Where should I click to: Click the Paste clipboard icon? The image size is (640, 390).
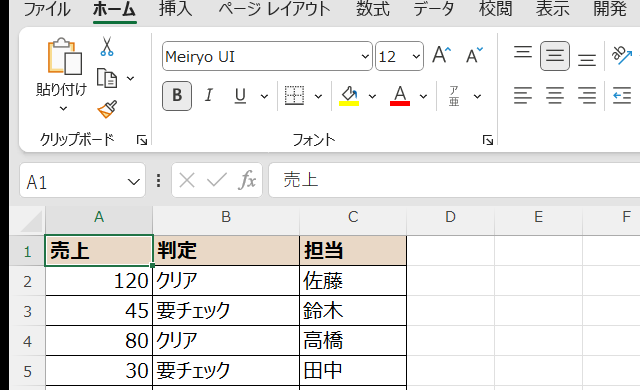(x=64, y=56)
